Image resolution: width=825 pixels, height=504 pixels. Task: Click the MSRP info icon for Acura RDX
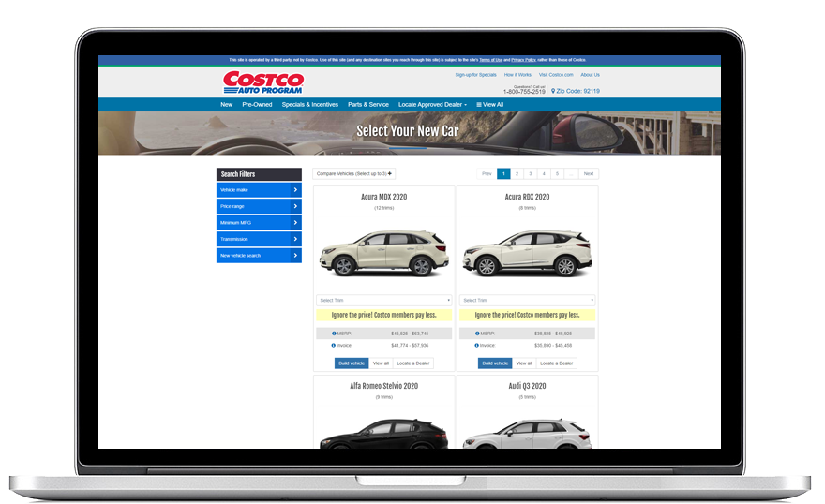[x=477, y=334]
